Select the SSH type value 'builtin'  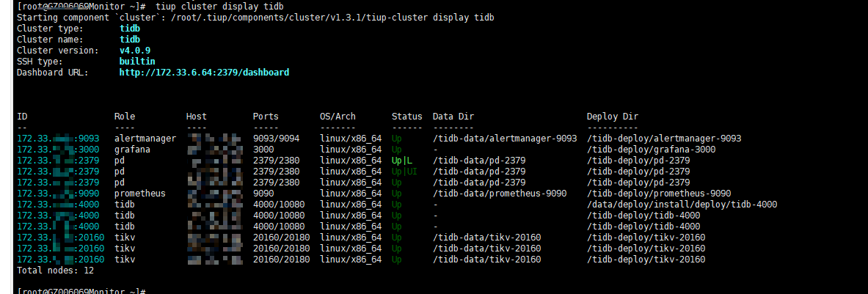pos(137,62)
